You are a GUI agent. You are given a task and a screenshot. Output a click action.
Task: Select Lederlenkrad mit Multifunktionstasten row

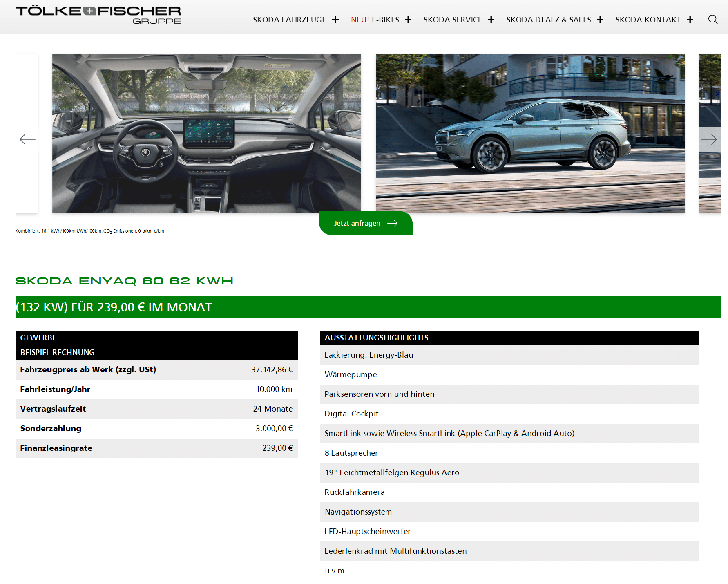pyautogui.click(x=509, y=551)
